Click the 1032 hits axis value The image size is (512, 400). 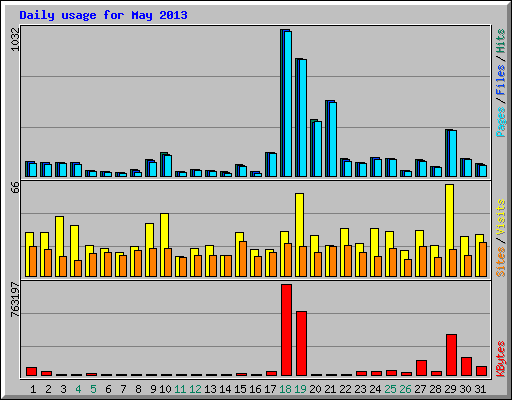(x=15, y=39)
